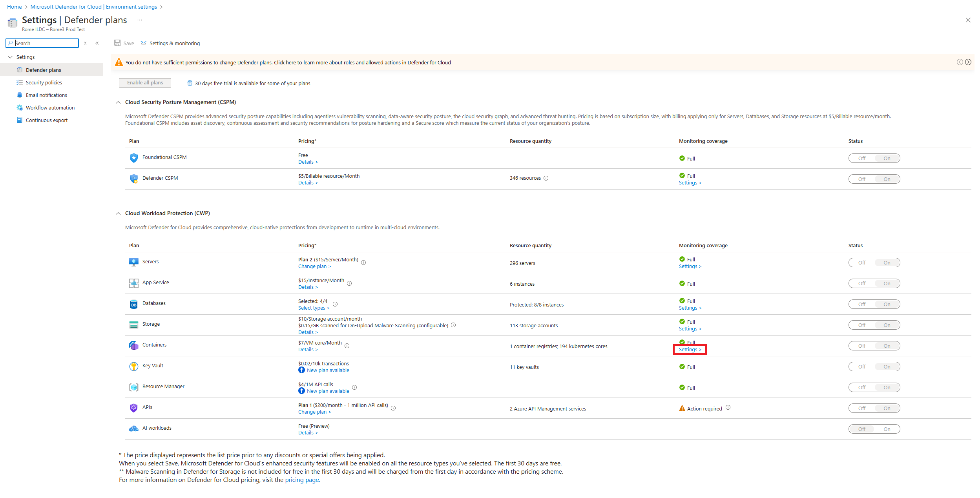
Task: Toggle Containers plan status switch
Action: [x=874, y=346]
